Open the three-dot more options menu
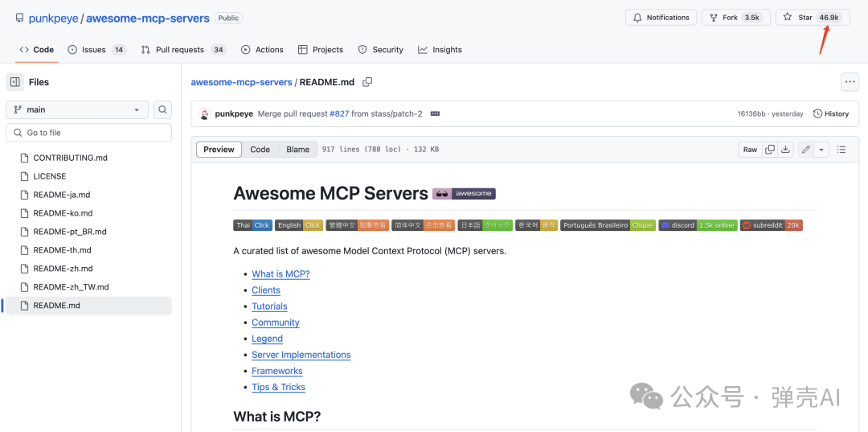Screen dimensions: 868x432 tap(850, 82)
